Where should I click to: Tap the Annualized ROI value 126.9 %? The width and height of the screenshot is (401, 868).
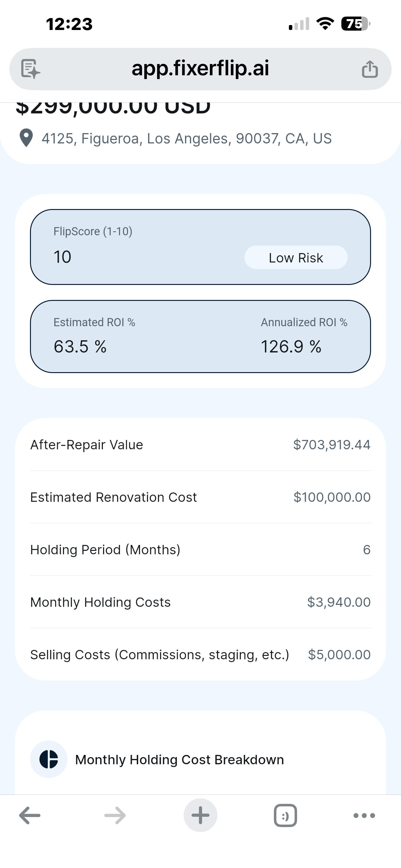pyautogui.click(x=291, y=347)
